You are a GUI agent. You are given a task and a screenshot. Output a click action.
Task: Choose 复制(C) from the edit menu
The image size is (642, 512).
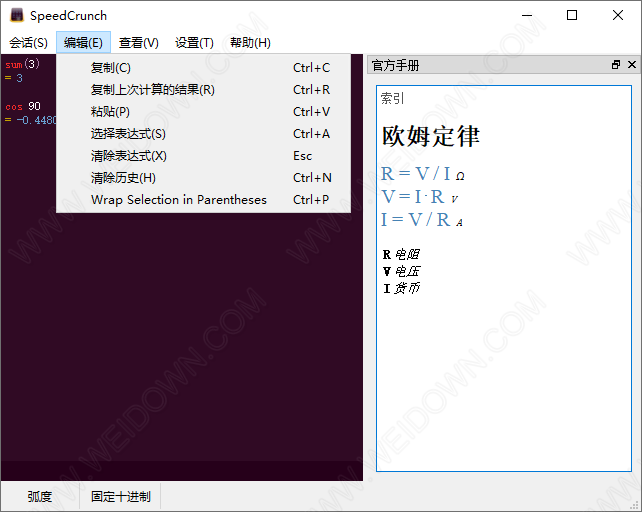click(203, 68)
